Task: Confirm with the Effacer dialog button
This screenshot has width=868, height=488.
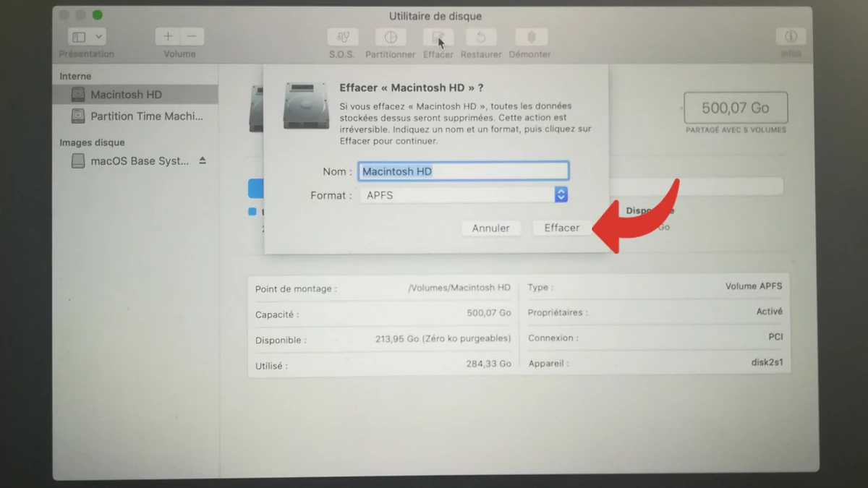Action: [x=562, y=228]
